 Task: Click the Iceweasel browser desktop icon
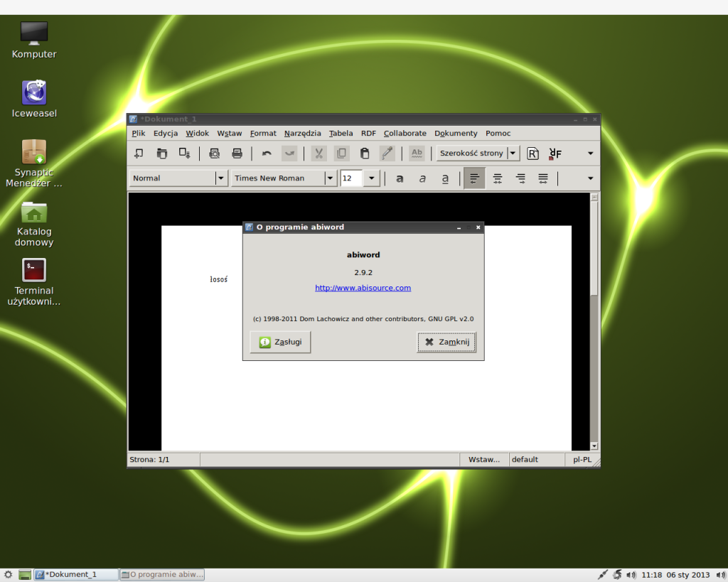click(x=34, y=99)
